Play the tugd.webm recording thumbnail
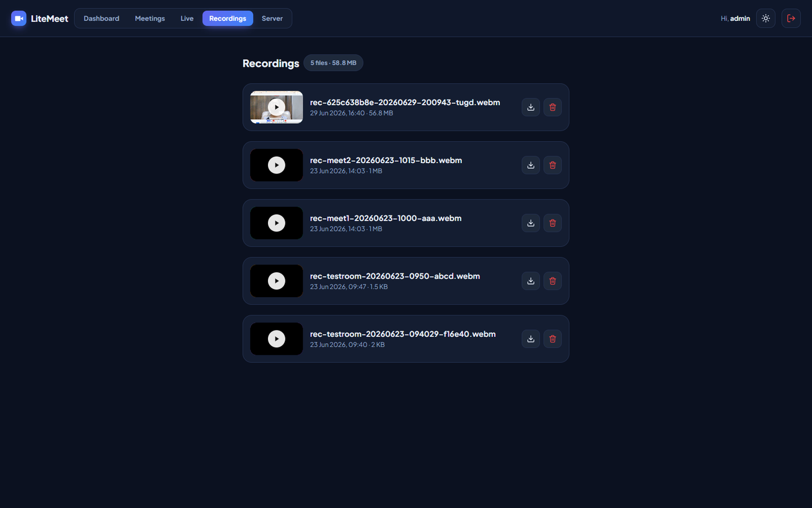This screenshot has height=508, width=812. click(277, 107)
